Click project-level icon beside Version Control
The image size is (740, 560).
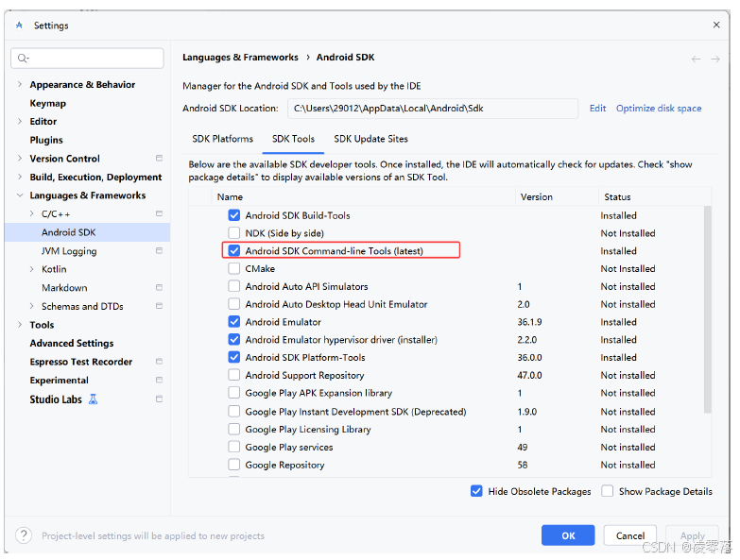click(159, 159)
